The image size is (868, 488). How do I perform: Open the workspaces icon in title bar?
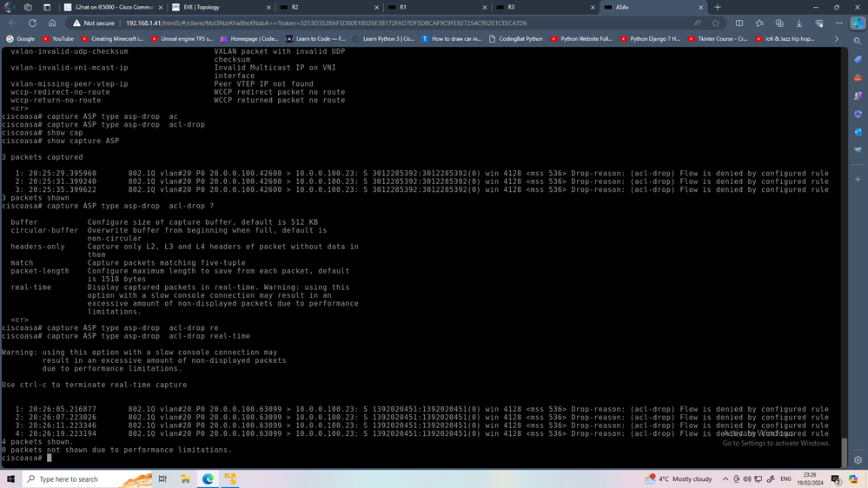pos(28,7)
